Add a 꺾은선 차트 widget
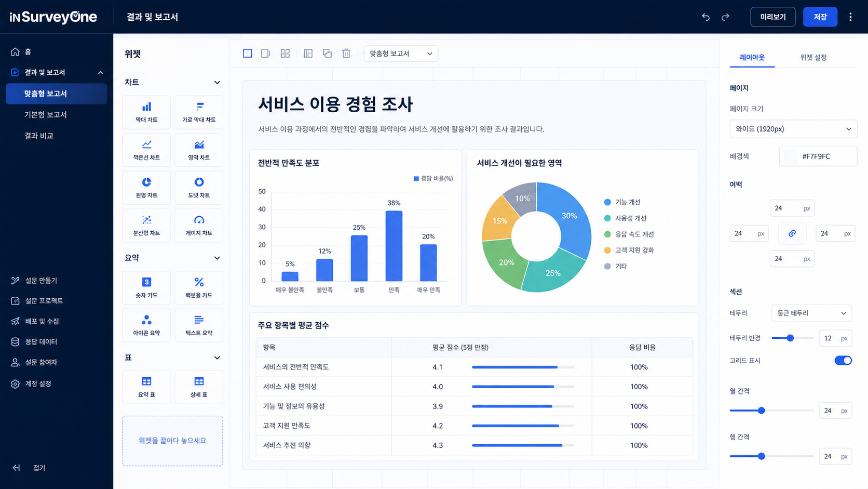The width and height of the screenshot is (868, 489). (146, 150)
